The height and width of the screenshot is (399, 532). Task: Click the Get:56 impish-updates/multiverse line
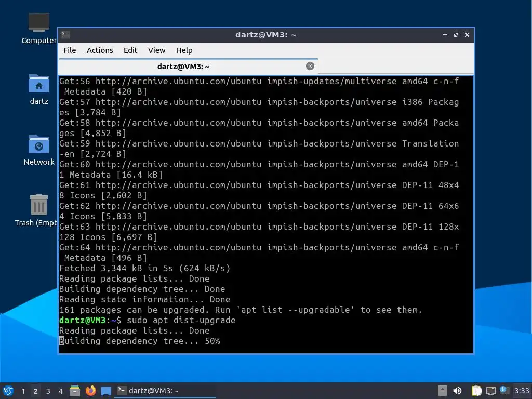tap(259, 86)
